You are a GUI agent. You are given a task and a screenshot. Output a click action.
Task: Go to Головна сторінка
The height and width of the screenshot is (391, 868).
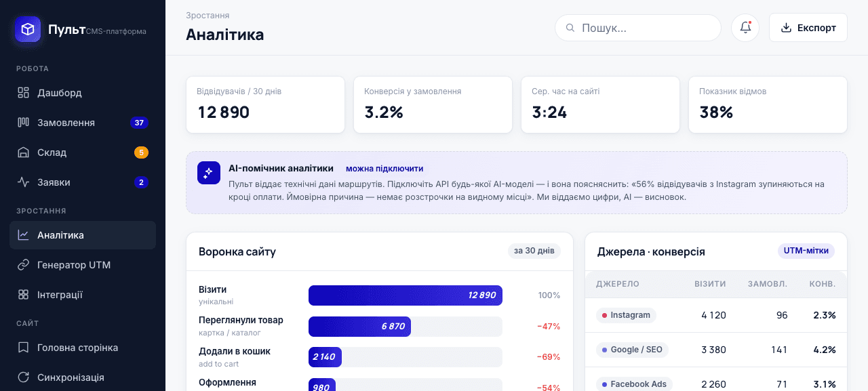83,348
